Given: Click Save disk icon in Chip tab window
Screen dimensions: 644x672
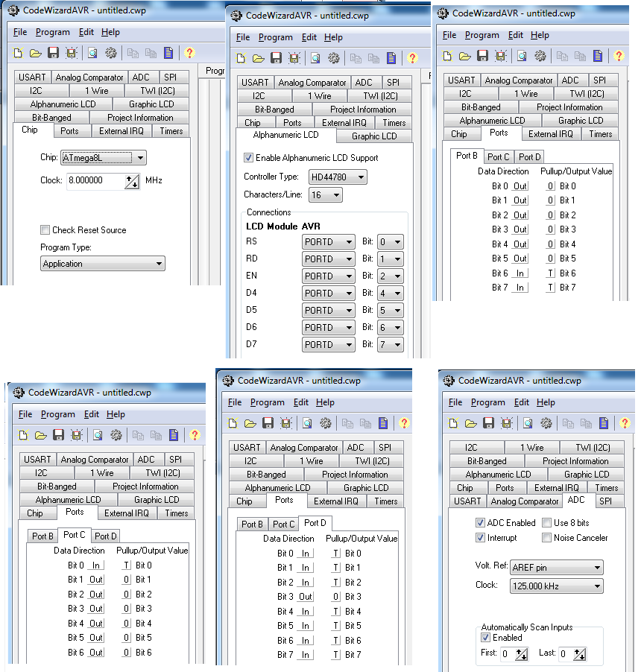Looking at the screenshot, I should click(53, 53).
